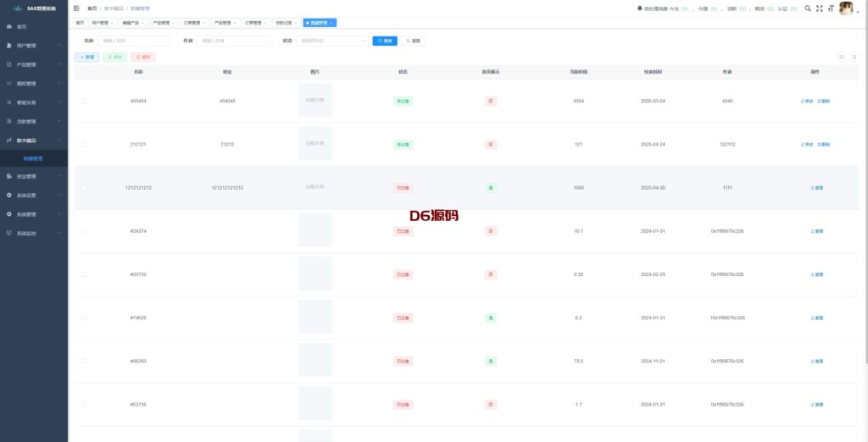Click the green 修改 button above table
868x442 pixels.
coord(115,57)
